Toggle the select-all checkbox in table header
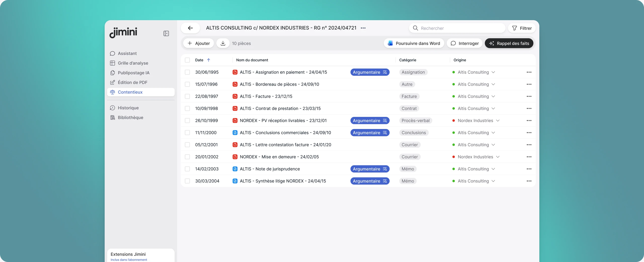Viewport: 644px width, 262px height. point(187,60)
